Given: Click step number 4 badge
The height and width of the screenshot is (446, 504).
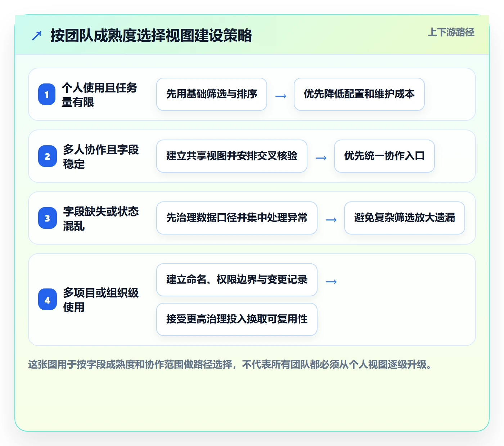Looking at the screenshot, I should pos(48,299).
